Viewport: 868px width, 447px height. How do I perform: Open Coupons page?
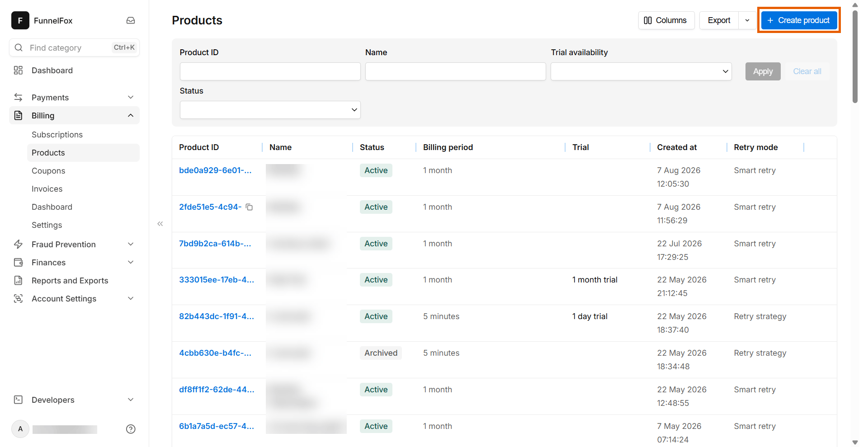click(48, 171)
